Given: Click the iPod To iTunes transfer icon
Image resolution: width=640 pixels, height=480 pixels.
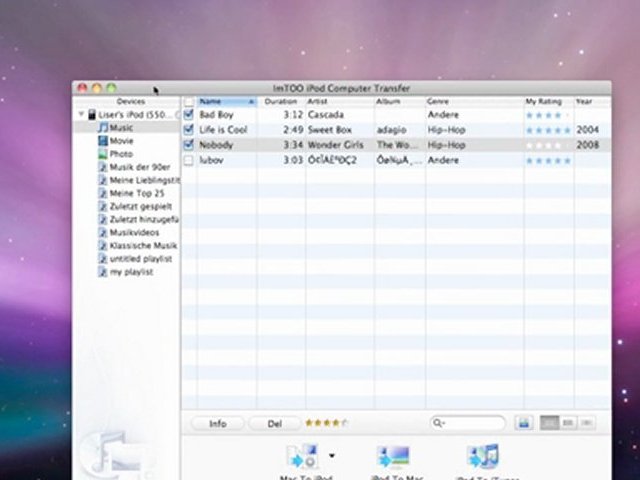Looking at the screenshot, I should click(483, 458).
